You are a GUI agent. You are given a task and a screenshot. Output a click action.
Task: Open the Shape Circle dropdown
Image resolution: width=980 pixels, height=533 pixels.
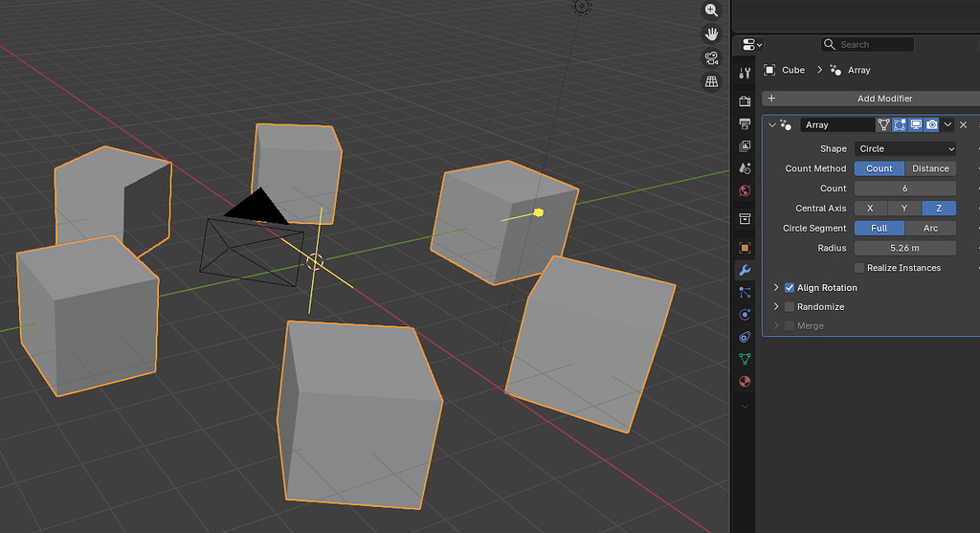tap(905, 148)
